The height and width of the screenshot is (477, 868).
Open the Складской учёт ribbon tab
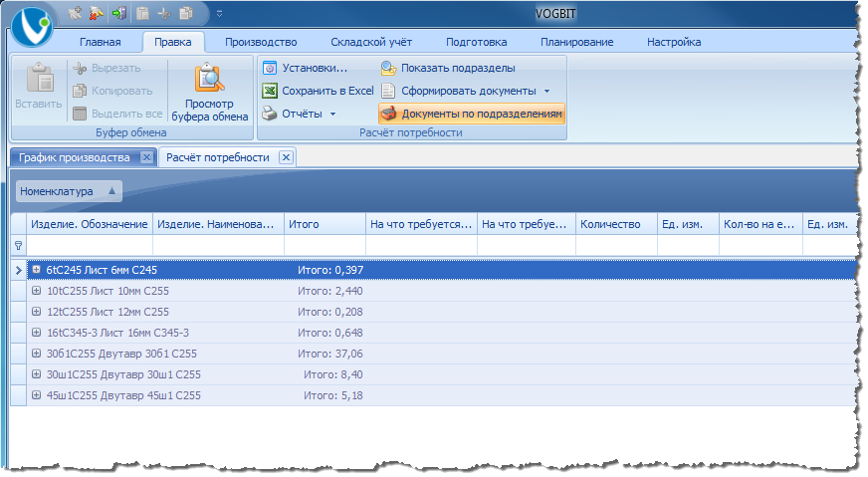click(x=371, y=42)
